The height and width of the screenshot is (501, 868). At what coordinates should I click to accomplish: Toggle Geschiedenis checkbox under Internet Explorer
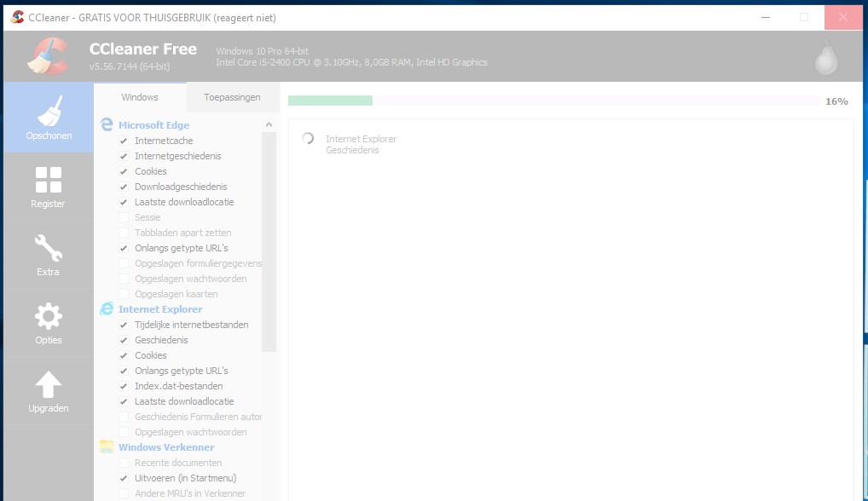click(124, 340)
